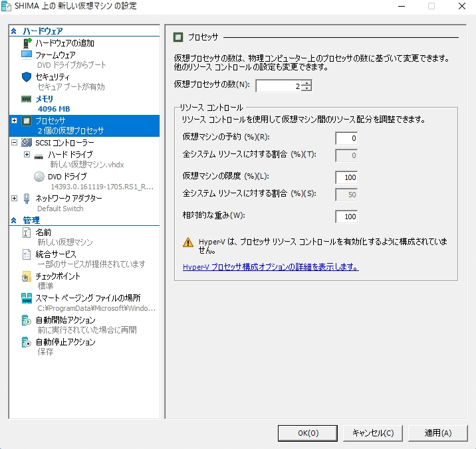Click the Cancel (キャンセル) button
This screenshot has width=476, height=449.
click(x=373, y=433)
